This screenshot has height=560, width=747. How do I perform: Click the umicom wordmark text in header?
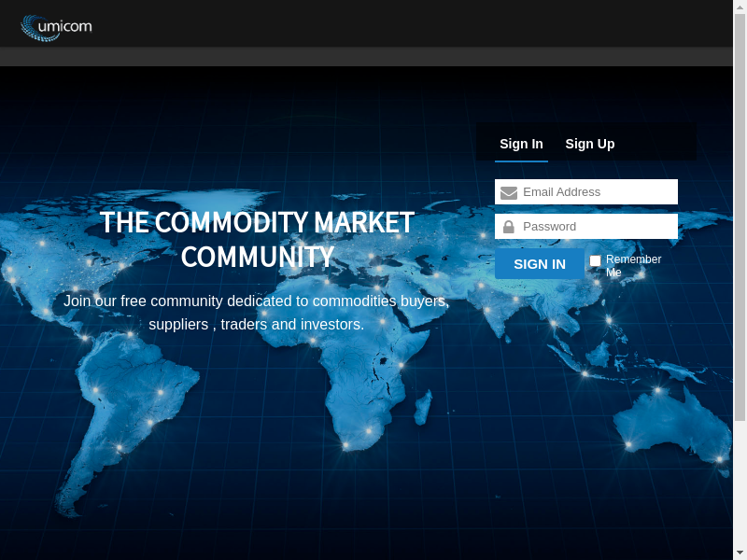coord(71,27)
